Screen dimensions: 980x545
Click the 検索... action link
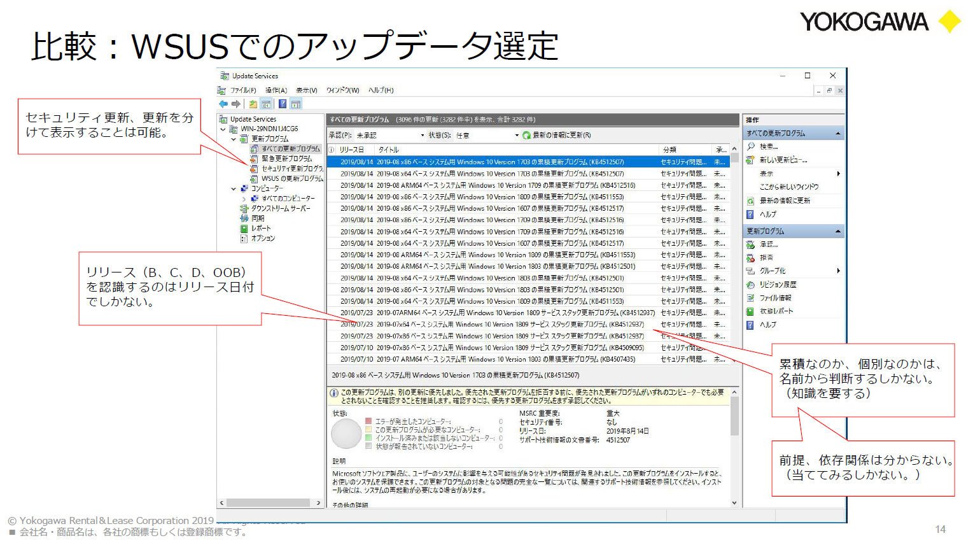pyautogui.click(x=769, y=146)
